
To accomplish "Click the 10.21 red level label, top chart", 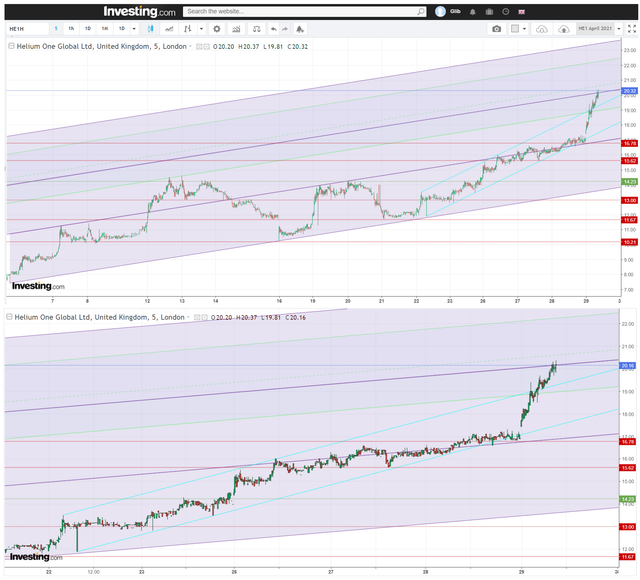I will coord(629,242).
